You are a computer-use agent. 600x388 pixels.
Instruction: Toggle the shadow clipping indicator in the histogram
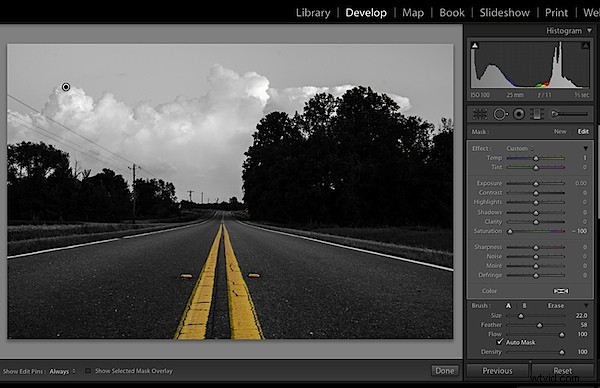(475, 46)
